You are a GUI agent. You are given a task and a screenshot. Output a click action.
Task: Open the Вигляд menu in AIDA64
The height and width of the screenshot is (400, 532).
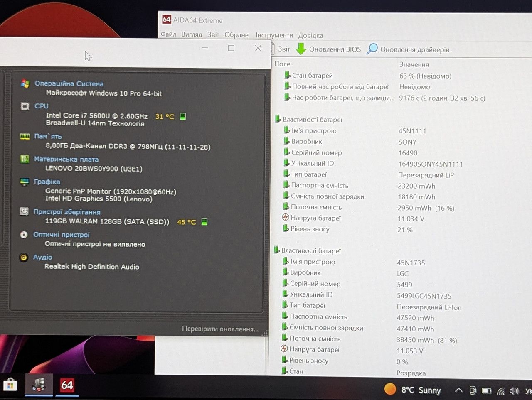(x=192, y=34)
